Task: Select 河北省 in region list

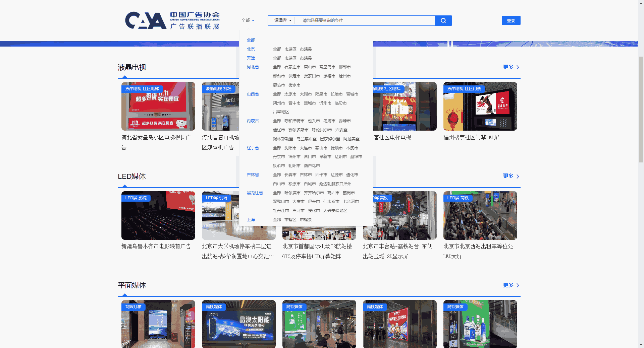Action: click(253, 67)
